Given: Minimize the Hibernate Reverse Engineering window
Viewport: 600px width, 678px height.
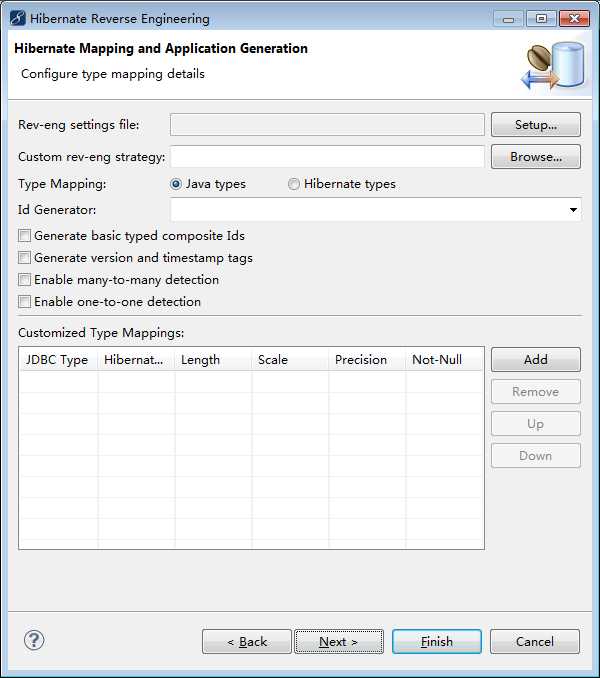Looking at the screenshot, I should [508, 19].
